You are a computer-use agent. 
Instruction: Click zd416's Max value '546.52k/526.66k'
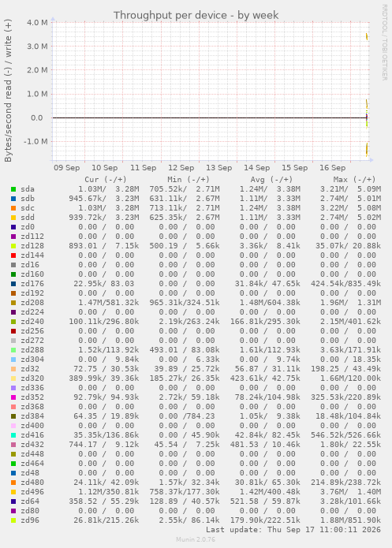[345, 435]
